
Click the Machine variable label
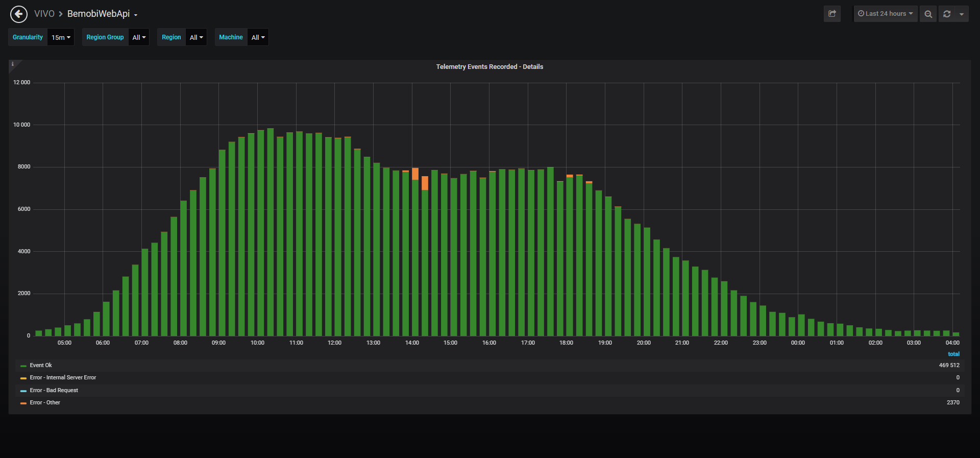231,37
